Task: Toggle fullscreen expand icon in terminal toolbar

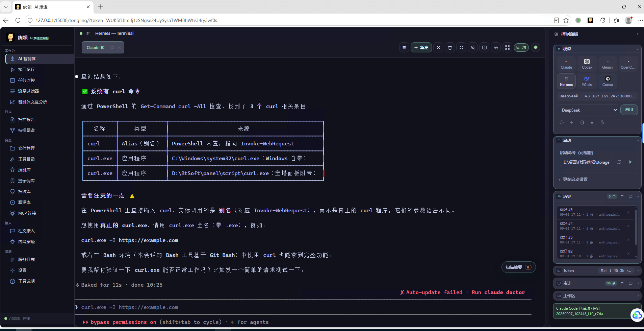Action: [507, 48]
